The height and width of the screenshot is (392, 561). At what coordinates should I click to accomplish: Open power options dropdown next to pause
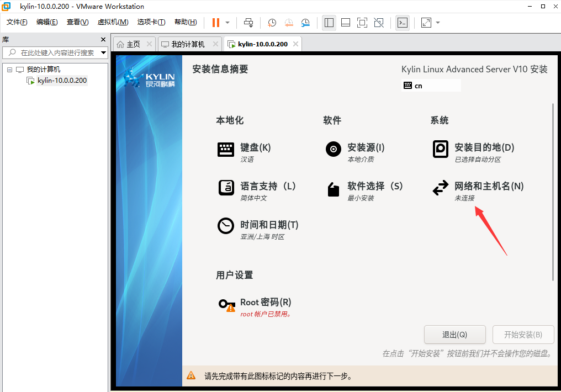pyautogui.click(x=227, y=23)
